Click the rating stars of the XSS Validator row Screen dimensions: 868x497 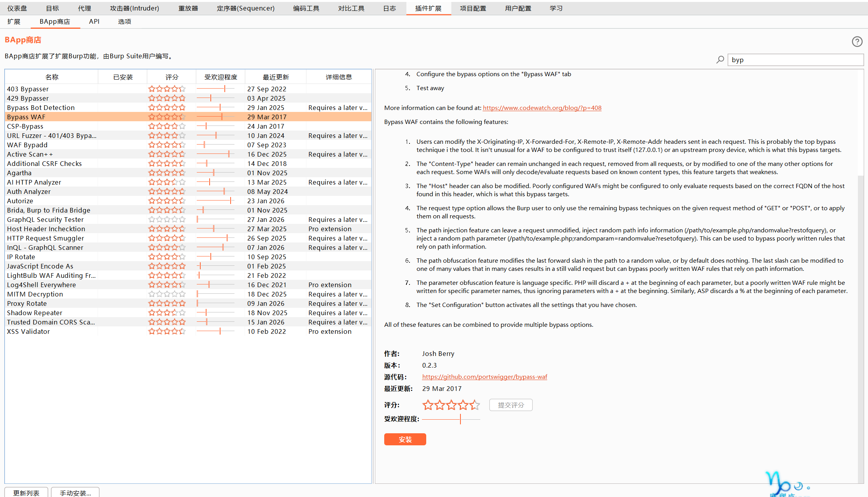click(x=167, y=331)
